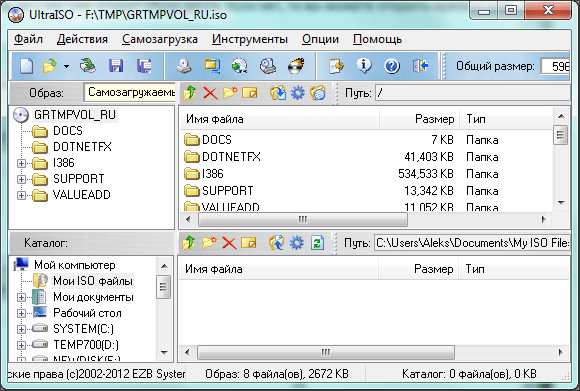This screenshot has height=391, width=580.
Task: Expand the TEMP700(D:) drive node
Action: [21, 345]
